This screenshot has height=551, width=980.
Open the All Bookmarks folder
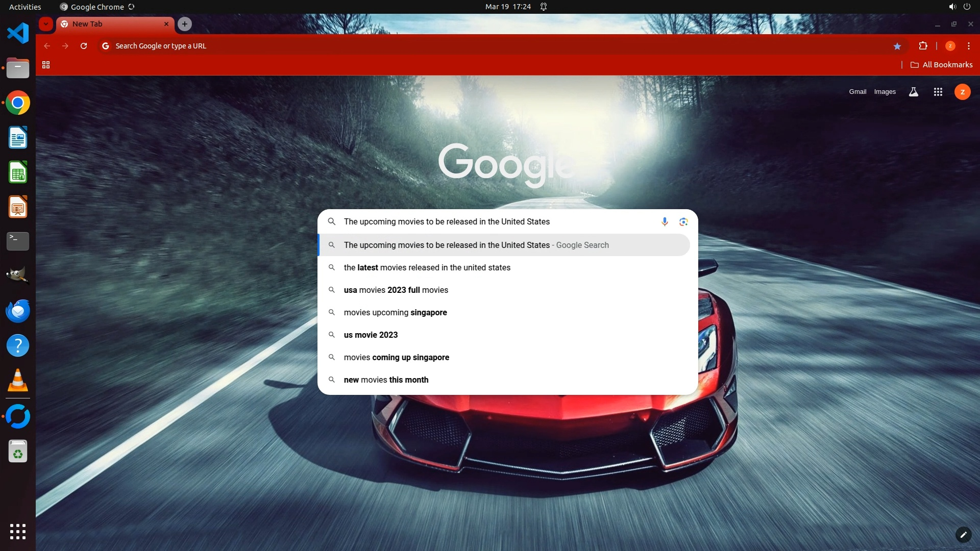click(942, 65)
